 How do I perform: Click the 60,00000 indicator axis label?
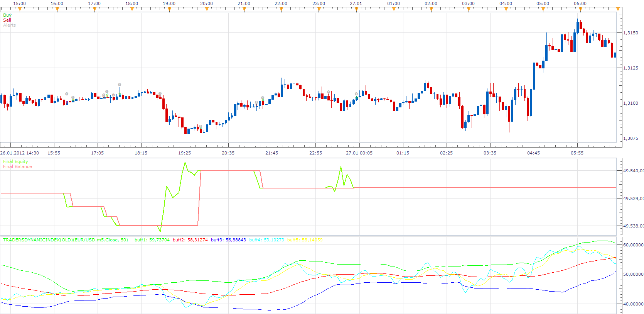click(633, 245)
